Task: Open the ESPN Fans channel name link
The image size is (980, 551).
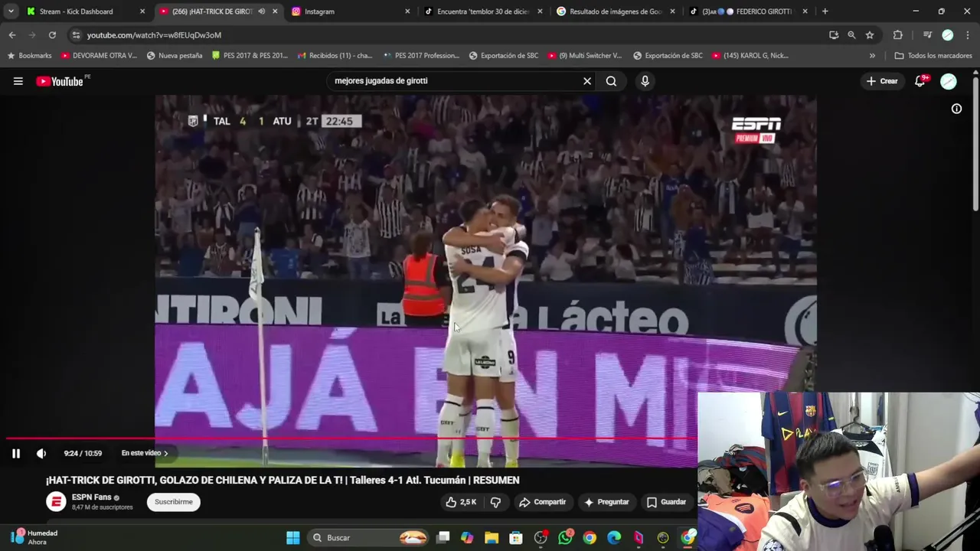Action: coord(91,497)
